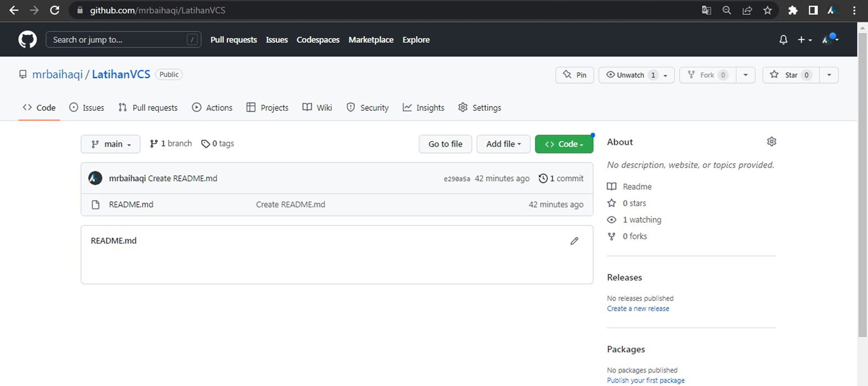The width and height of the screenshot is (868, 386).
Task: Switch to the Insights tab
Action: pyautogui.click(x=423, y=107)
